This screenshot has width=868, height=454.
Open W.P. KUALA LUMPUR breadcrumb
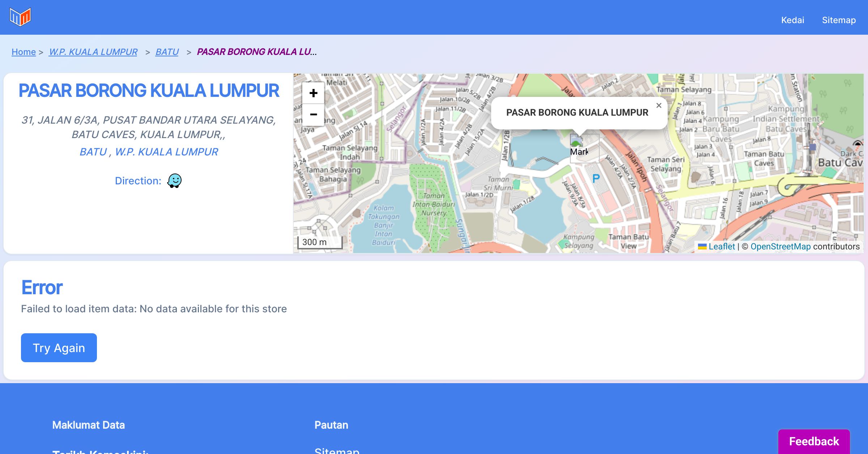click(x=93, y=52)
